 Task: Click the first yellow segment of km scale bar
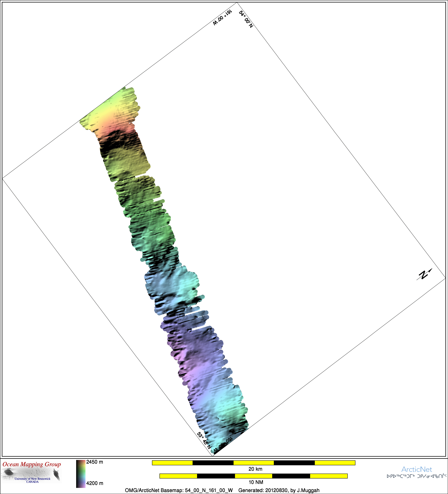coord(172,463)
